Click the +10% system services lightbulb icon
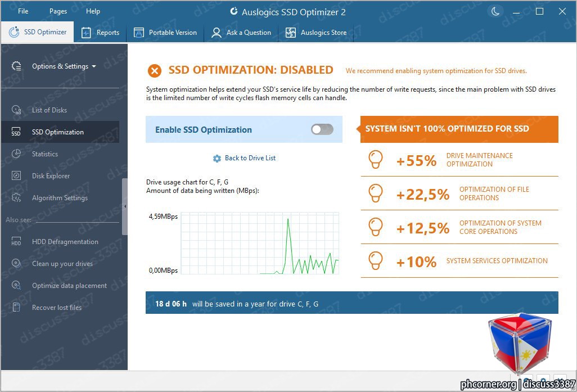Image resolution: width=577 pixels, height=392 pixels. click(375, 260)
